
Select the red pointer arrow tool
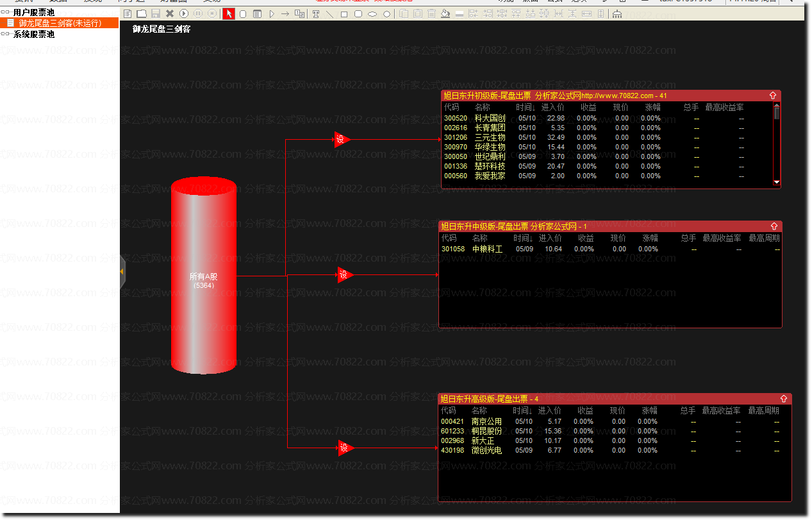(x=229, y=13)
